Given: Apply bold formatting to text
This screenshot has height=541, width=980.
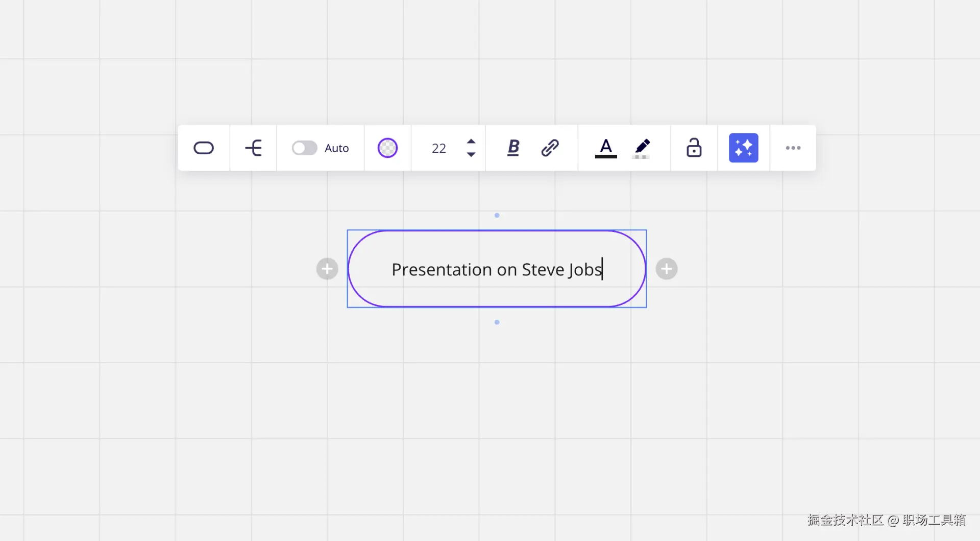Looking at the screenshot, I should point(513,148).
